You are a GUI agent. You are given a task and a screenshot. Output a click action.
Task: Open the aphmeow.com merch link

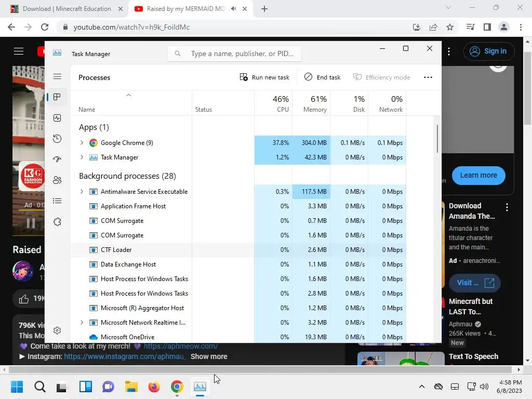[x=181, y=346]
